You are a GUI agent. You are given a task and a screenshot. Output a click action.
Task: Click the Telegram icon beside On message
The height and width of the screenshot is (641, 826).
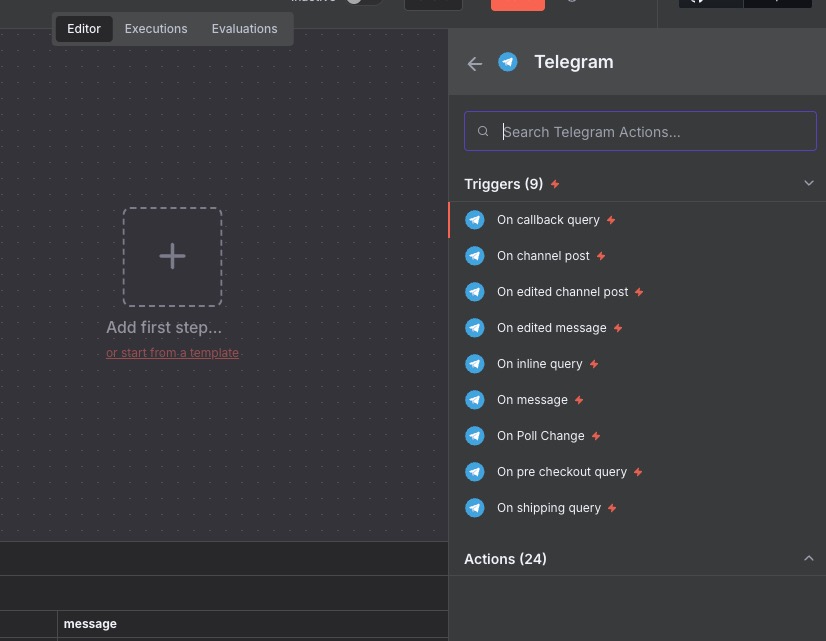click(475, 400)
